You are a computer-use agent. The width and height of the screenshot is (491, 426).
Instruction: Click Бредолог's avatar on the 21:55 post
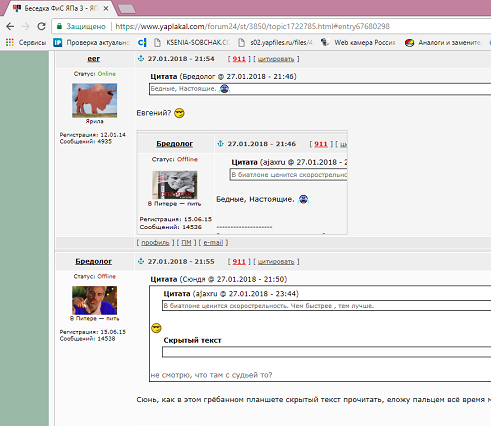click(x=95, y=300)
